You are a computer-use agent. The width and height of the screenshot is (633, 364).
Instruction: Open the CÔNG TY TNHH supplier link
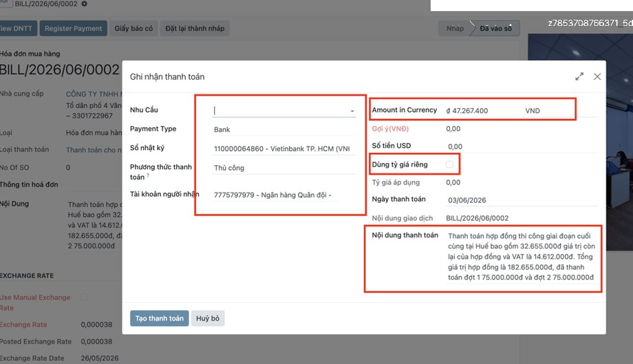94,94
